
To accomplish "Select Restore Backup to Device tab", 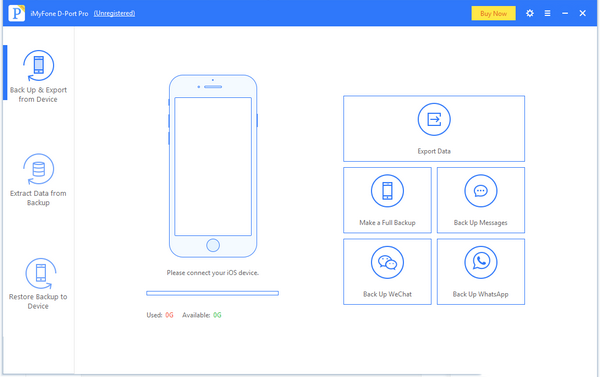I will [x=38, y=283].
